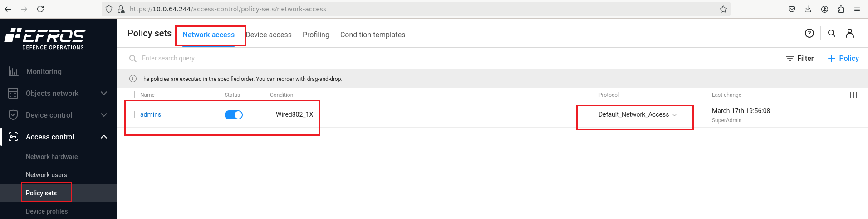Open the browser downloads icon
The image size is (868, 219).
pos(808,9)
